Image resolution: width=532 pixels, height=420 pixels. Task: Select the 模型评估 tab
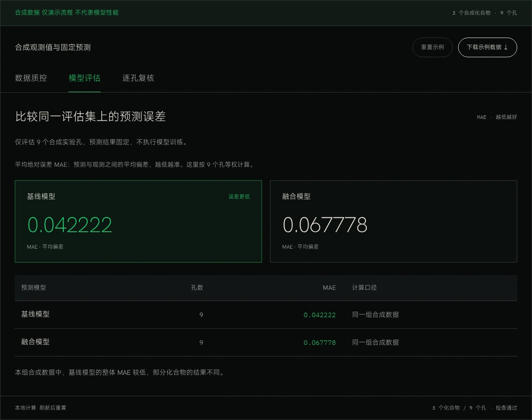click(x=85, y=78)
